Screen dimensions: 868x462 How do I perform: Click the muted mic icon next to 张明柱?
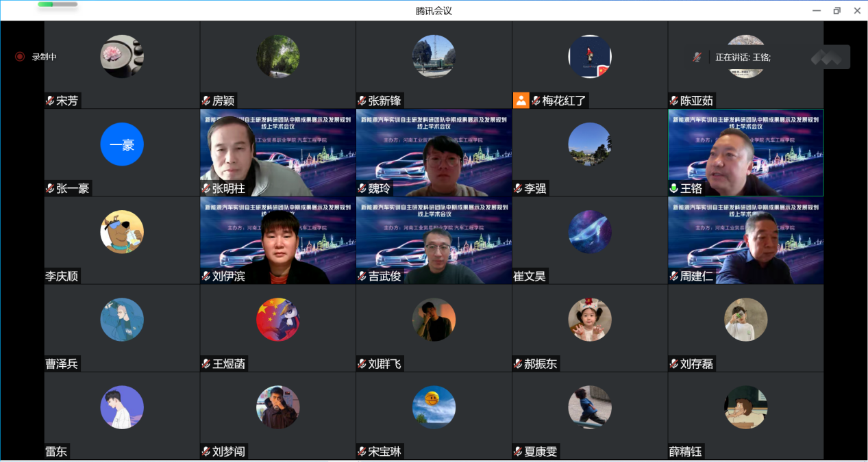pyautogui.click(x=206, y=188)
